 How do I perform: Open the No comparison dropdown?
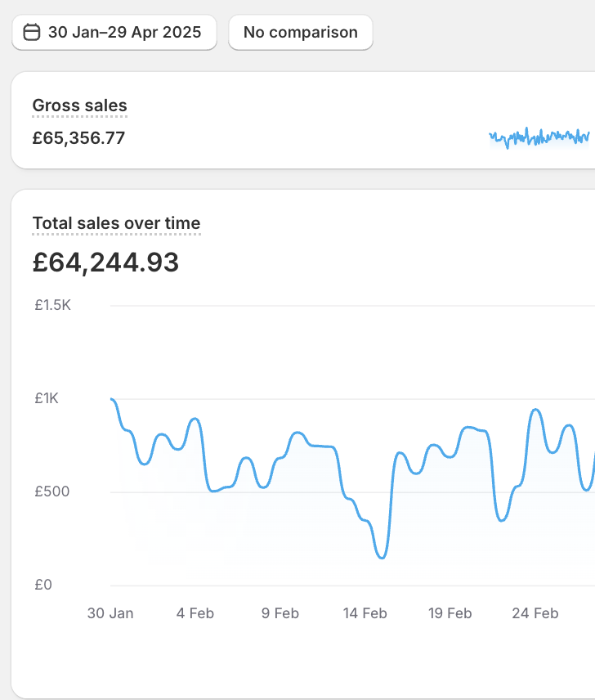tap(300, 33)
